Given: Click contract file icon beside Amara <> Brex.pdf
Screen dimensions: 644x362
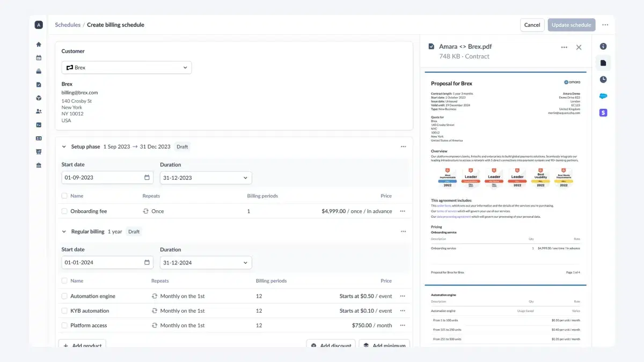Looking at the screenshot, I should coord(431,47).
